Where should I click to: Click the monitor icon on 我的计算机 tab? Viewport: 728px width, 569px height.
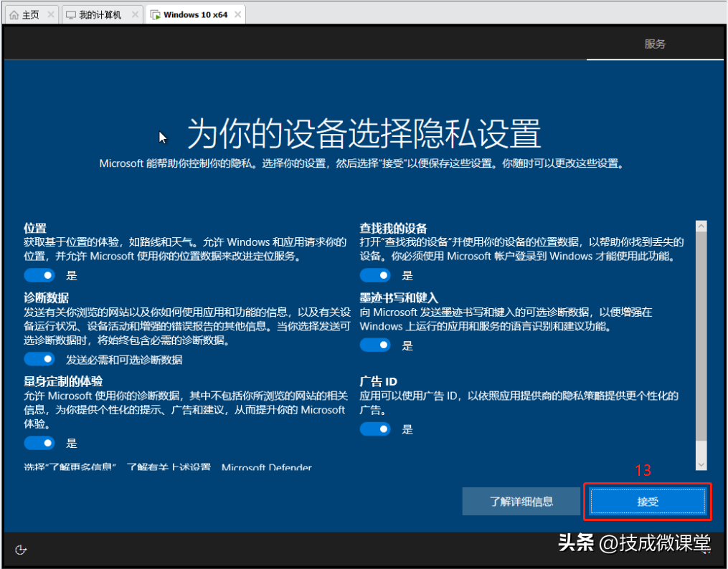coord(70,15)
